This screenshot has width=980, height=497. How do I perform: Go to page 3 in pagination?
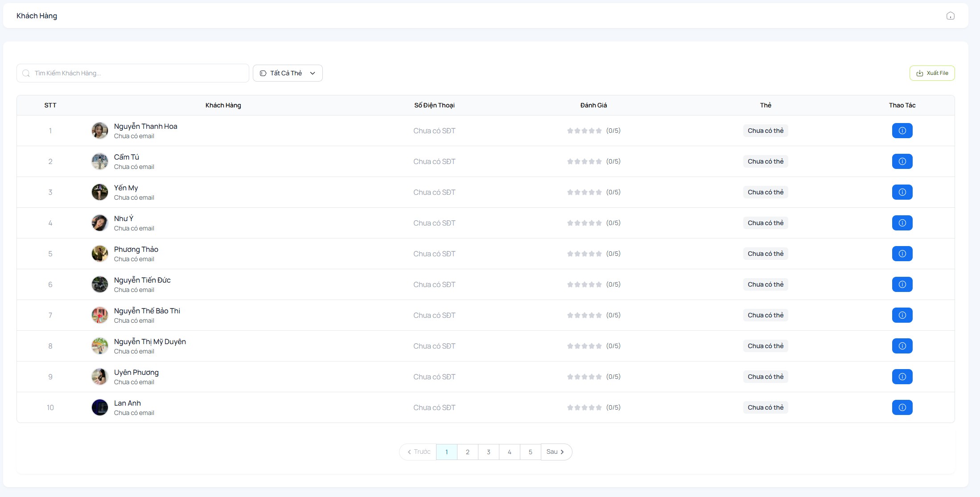pyautogui.click(x=488, y=452)
